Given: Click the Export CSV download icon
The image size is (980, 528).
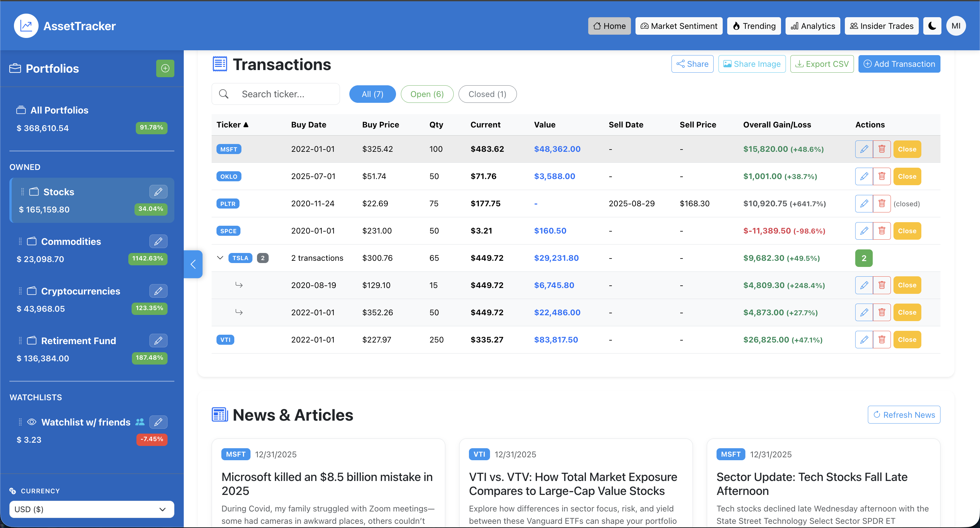Looking at the screenshot, I should coord(800,64).
